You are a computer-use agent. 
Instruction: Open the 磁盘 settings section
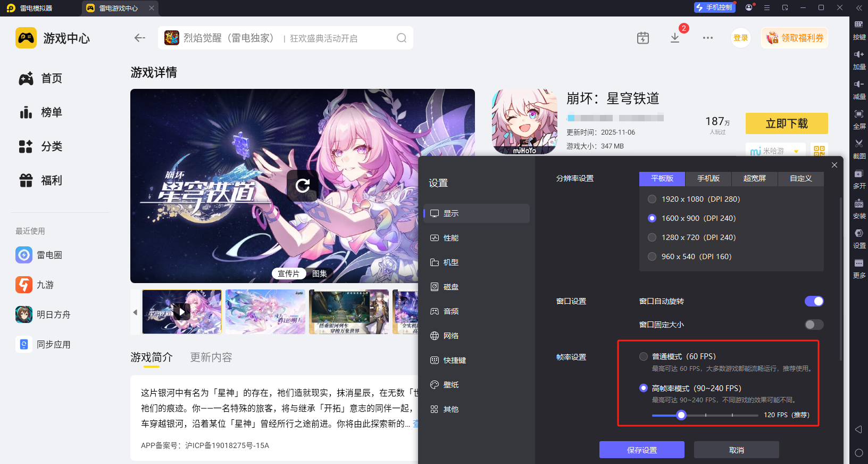coord(477,287)
